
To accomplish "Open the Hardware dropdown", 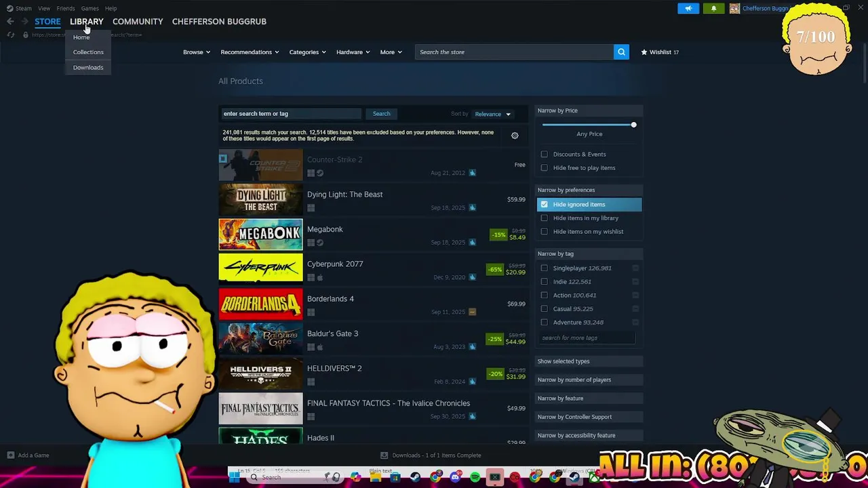I will pos(353,52).
